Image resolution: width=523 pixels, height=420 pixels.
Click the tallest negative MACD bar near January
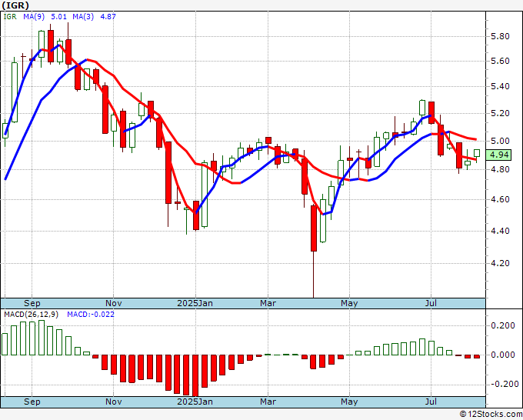[x=195, y=376]
